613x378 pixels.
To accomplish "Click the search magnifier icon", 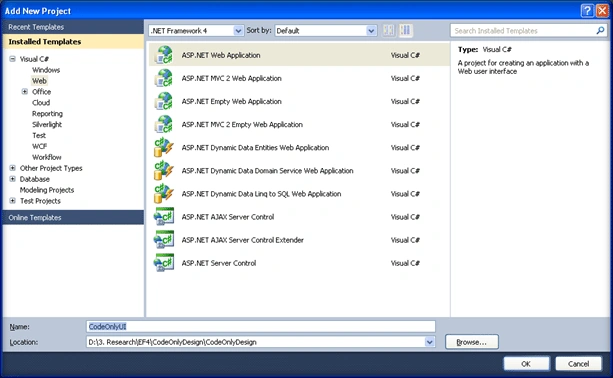I will coord(600,30).
